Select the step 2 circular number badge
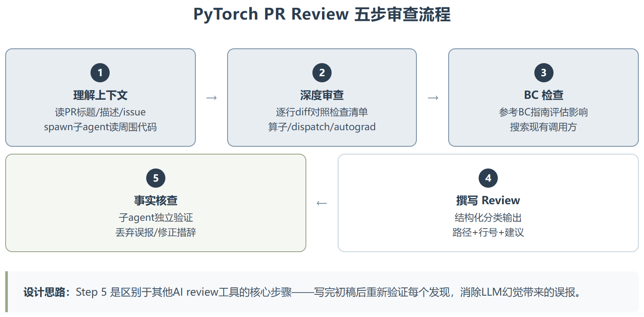 click(x=322, y=73)
